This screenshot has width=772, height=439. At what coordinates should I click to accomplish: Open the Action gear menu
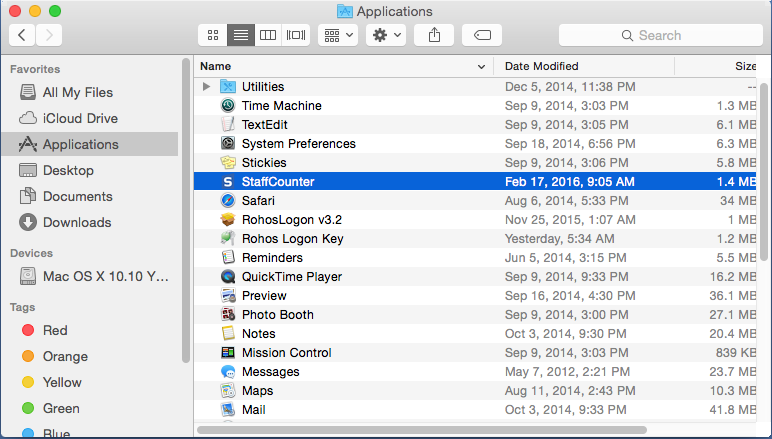(x=386, y=35)
